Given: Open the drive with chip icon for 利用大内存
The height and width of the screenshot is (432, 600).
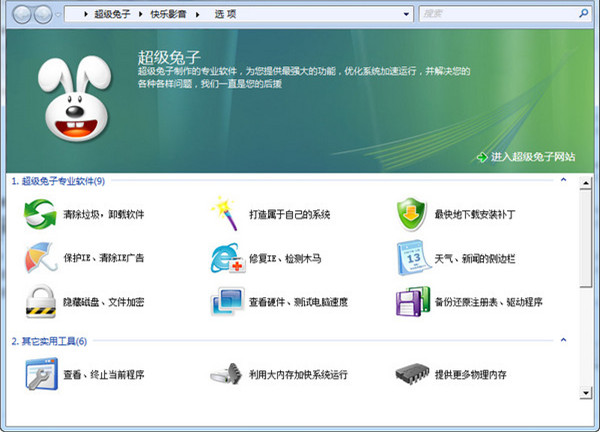Looking at the screenshot, I should click(227, 374).
